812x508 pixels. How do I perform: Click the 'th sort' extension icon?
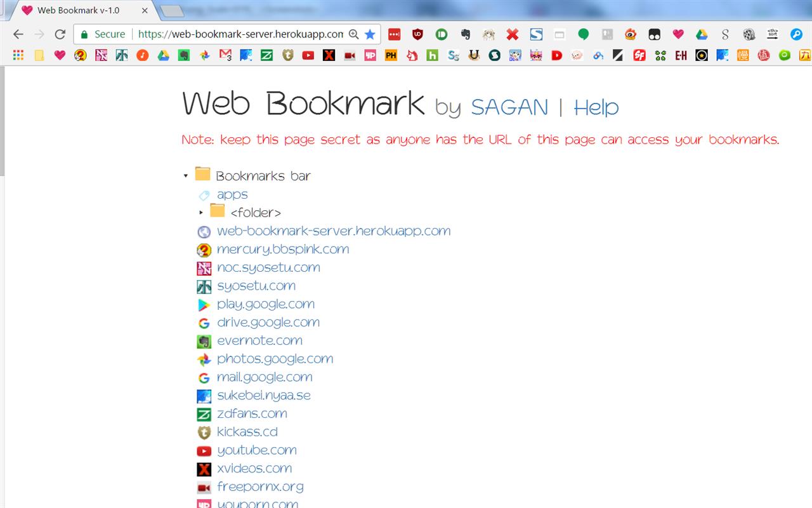pyautogui.click(x=773, y=34)
